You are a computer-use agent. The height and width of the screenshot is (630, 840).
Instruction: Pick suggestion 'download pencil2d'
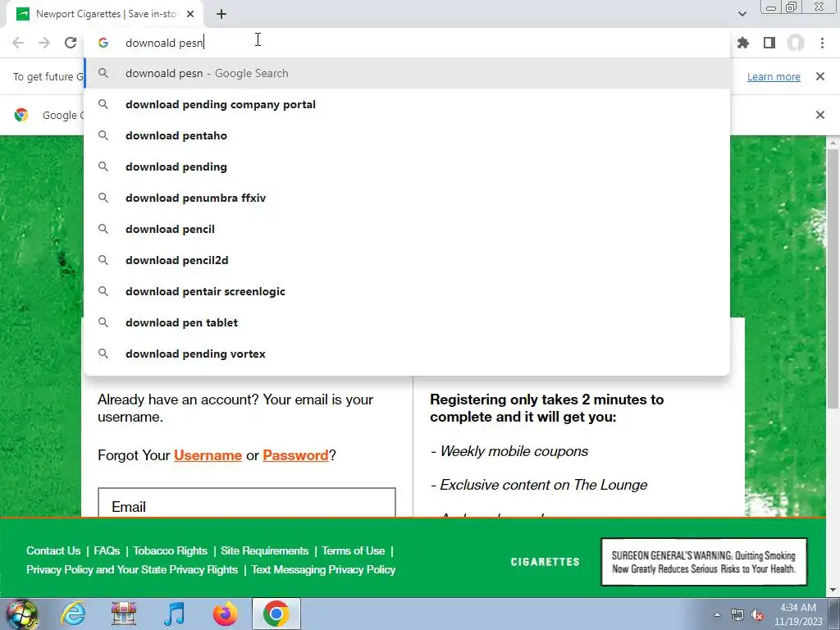pyautogui.click(x=407, y=260)
